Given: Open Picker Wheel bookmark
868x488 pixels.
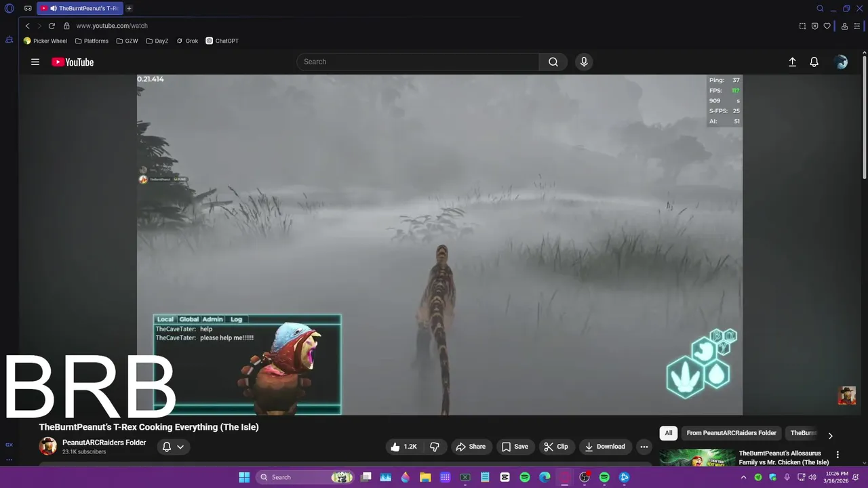Looking at the screenshot, I should [x=45, y=41].
